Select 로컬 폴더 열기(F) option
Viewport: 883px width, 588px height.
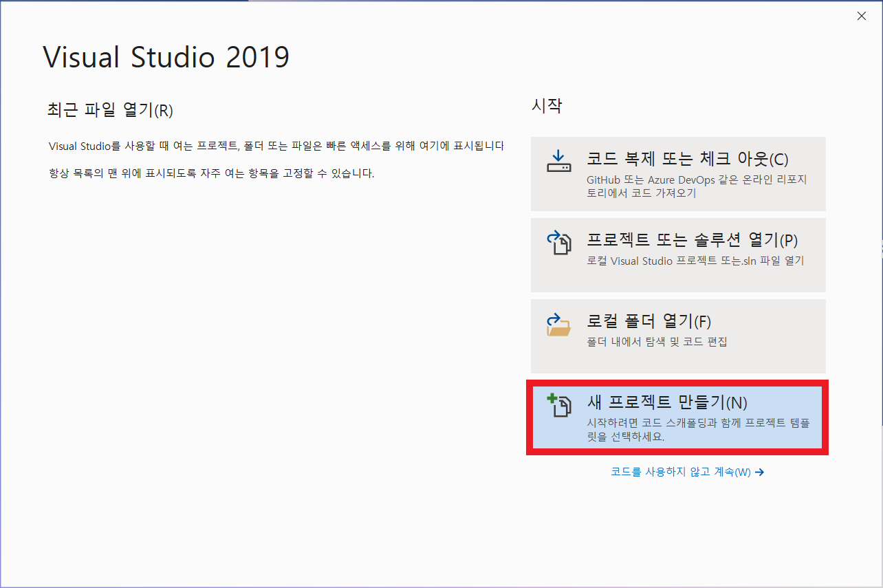coord(678,336)
